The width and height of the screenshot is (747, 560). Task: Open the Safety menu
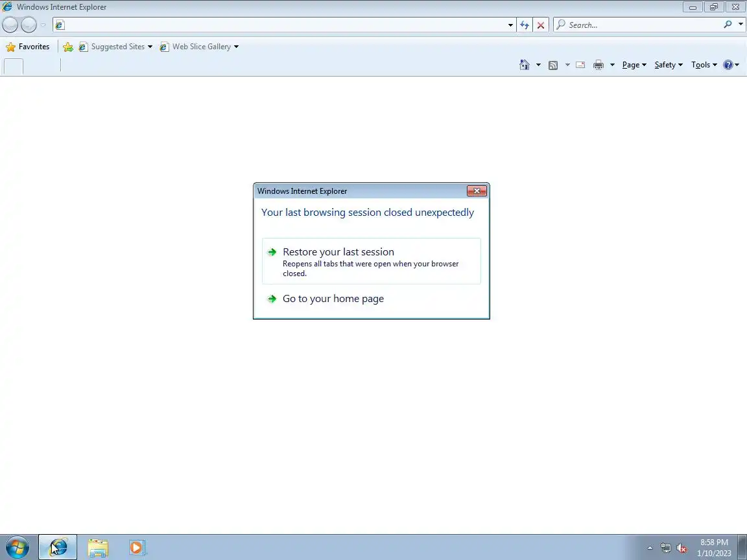tap(669, 65)
